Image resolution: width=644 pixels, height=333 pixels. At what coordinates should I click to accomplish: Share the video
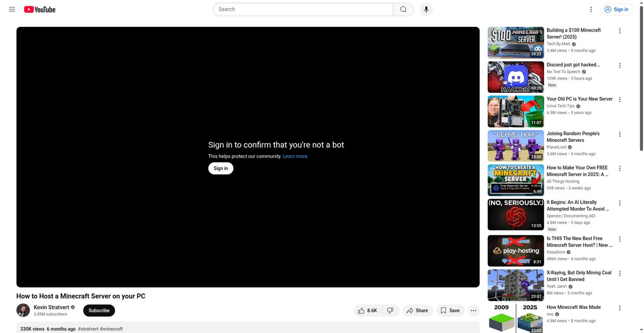click(418, 310)
